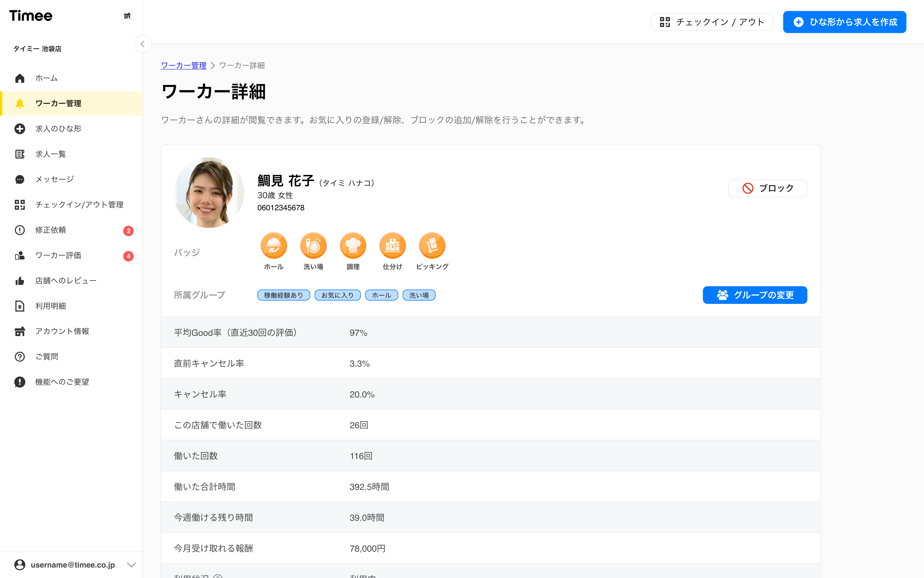
Task: Block the worker with ブロック button
Action: pyautogui.click(x=767, y=188)
